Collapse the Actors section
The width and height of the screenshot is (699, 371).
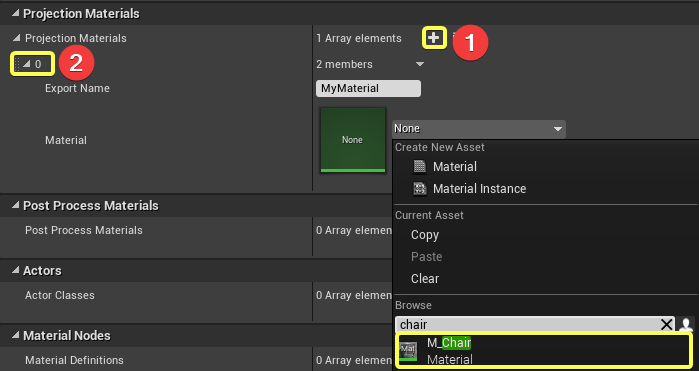(x=16, y=270)
